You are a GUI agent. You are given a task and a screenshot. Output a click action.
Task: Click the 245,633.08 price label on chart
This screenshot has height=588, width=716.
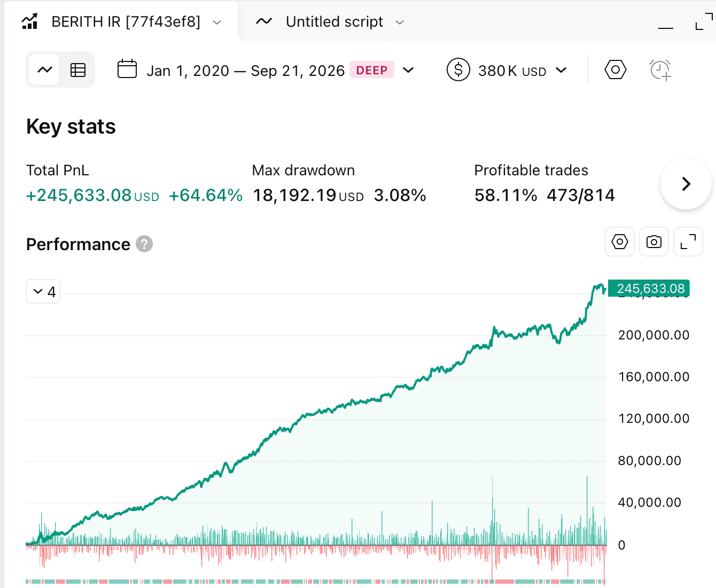click(x=649, y=289)
